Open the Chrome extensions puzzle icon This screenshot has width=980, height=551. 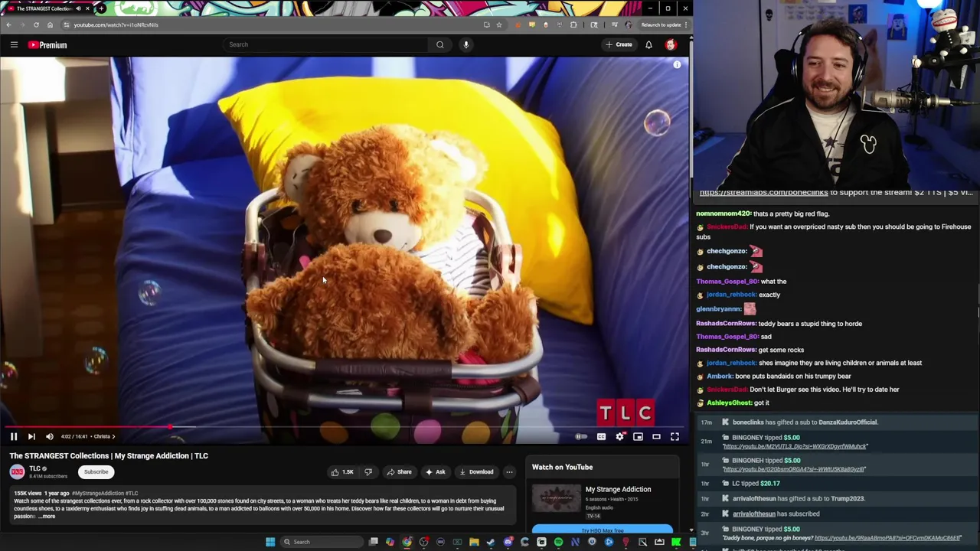(x=573, y=24)
